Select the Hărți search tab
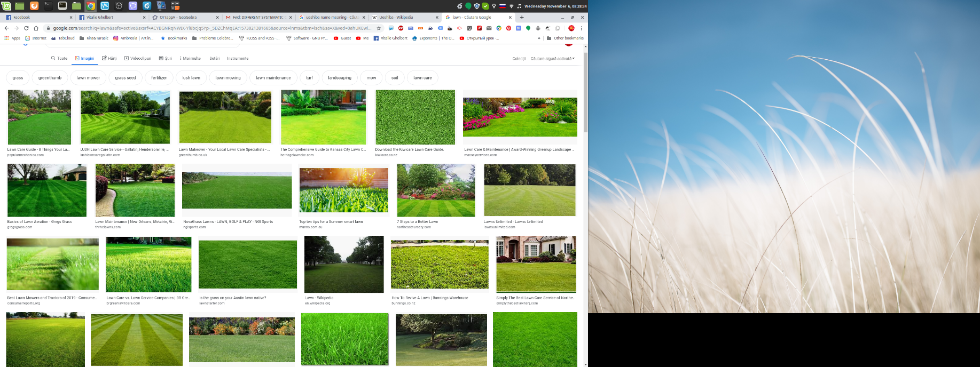The width and height of the screenshot is (980, 367). tap(109, 58)
